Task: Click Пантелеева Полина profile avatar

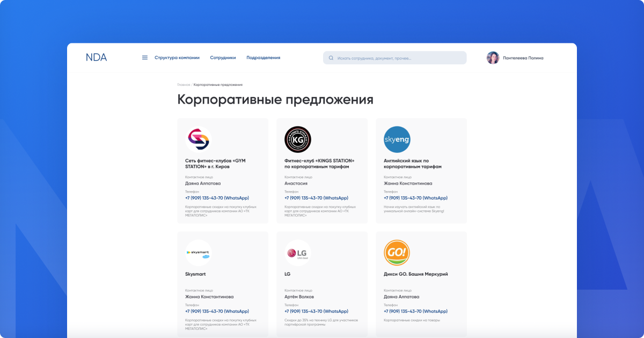Action: click(493, 57)
